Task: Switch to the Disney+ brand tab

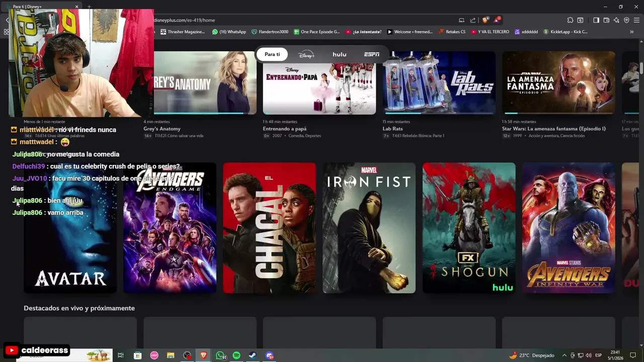Action: pos(306,54)
